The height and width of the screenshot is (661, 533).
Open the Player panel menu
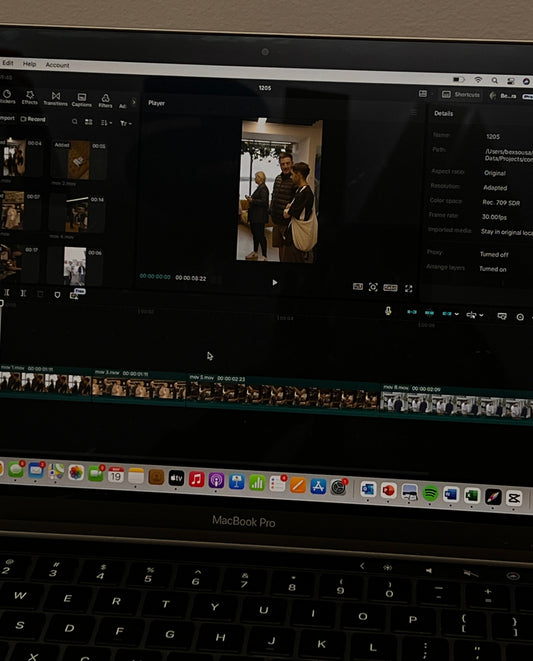[413, 112]
